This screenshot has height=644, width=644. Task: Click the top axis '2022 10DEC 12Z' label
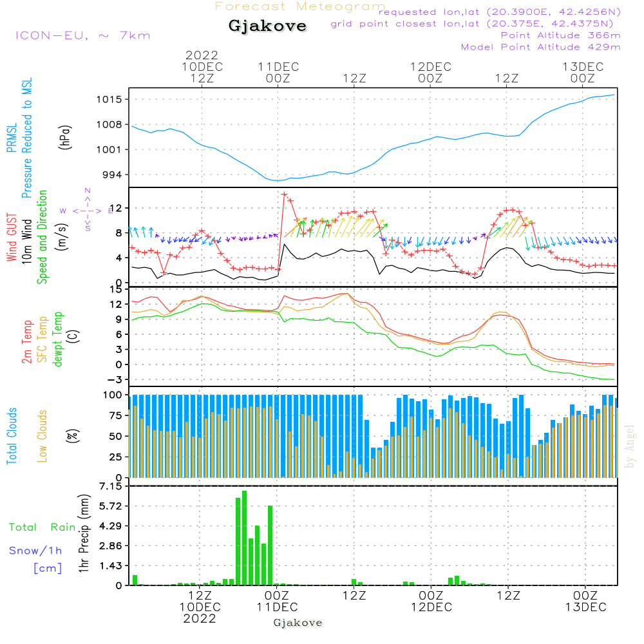202,66
